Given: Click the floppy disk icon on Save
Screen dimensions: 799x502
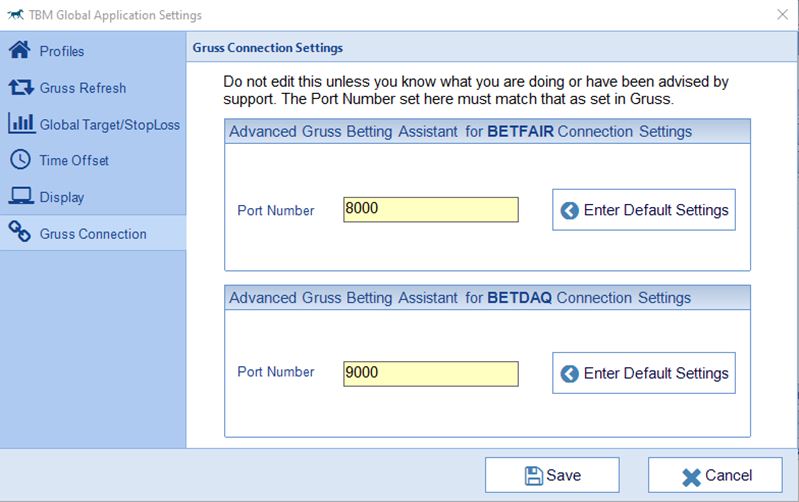Looking at the screenshot, I should (533, 476).
